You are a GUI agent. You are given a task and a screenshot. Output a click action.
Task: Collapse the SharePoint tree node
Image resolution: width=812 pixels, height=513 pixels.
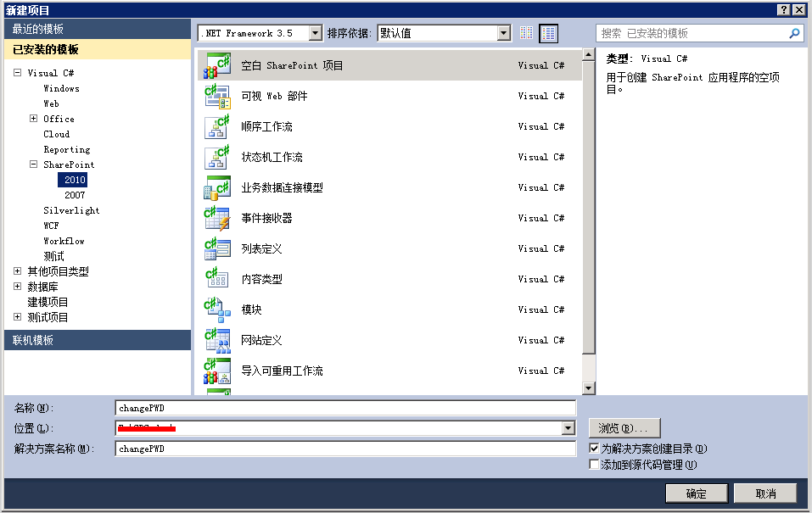(34, 164)
